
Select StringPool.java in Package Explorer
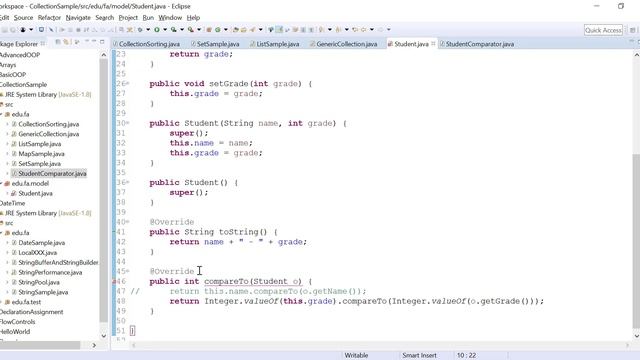[x=39, y=282]
